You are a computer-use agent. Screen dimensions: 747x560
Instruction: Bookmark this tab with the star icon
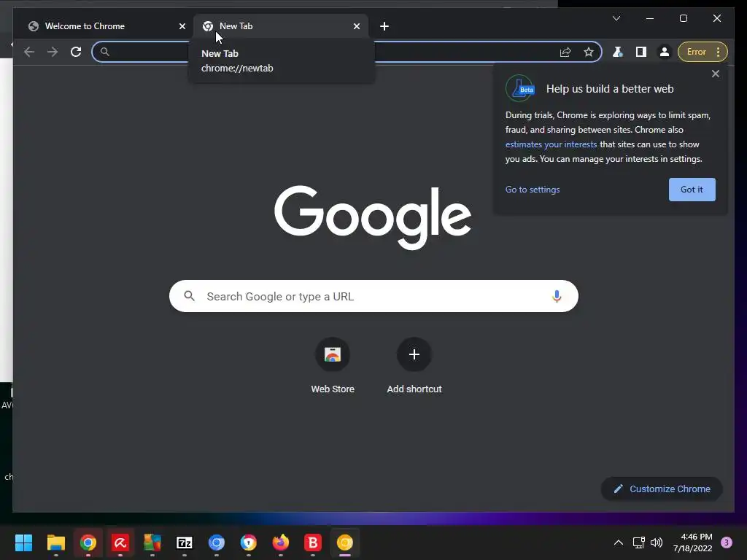(589, 52)
